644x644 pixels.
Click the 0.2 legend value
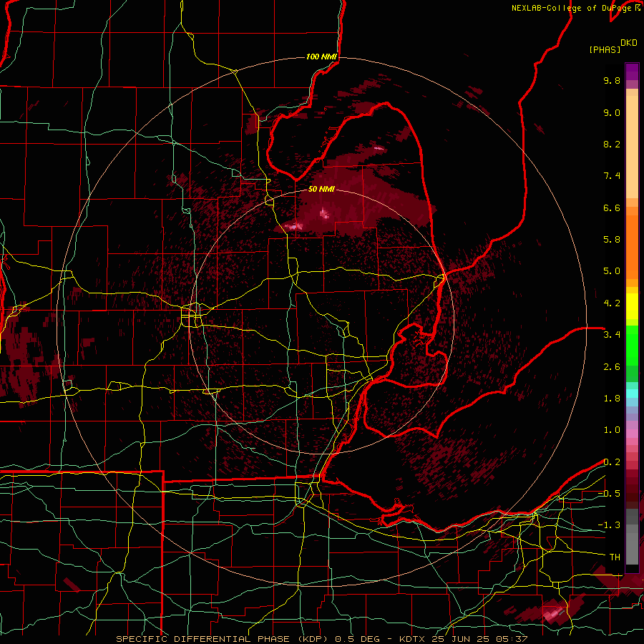point(612,462)
